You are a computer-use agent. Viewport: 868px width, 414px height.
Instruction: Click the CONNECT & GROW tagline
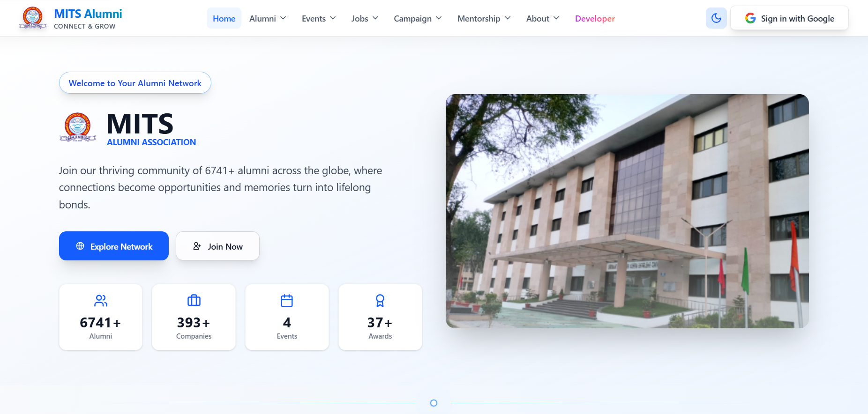coord(85,26)
